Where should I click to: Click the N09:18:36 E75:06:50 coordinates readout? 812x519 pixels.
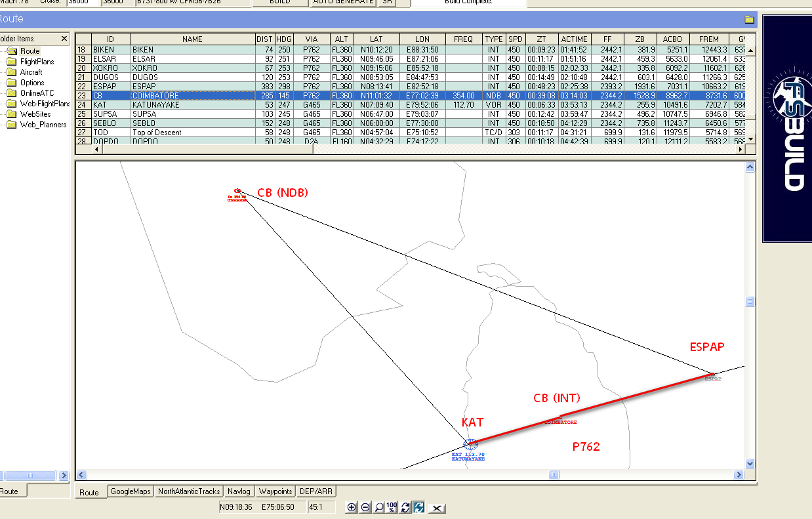pyautogui.click(x=261, y=507)
